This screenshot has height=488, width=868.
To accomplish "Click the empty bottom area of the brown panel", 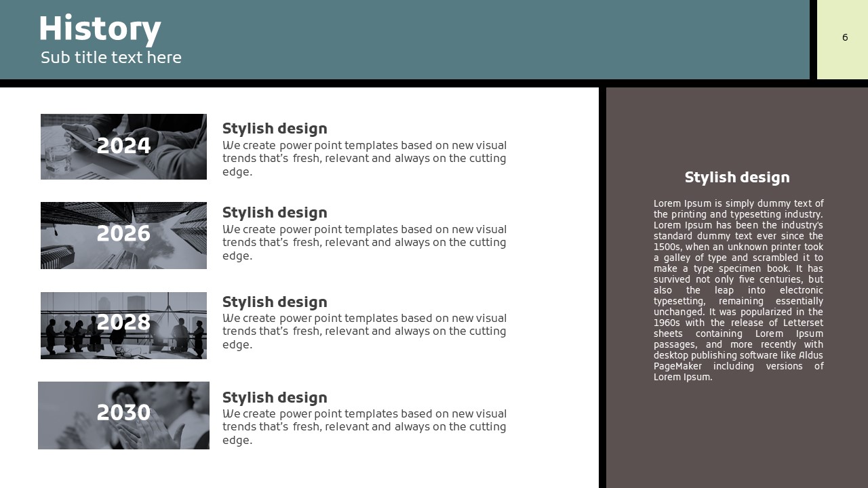I will point(737,441).
